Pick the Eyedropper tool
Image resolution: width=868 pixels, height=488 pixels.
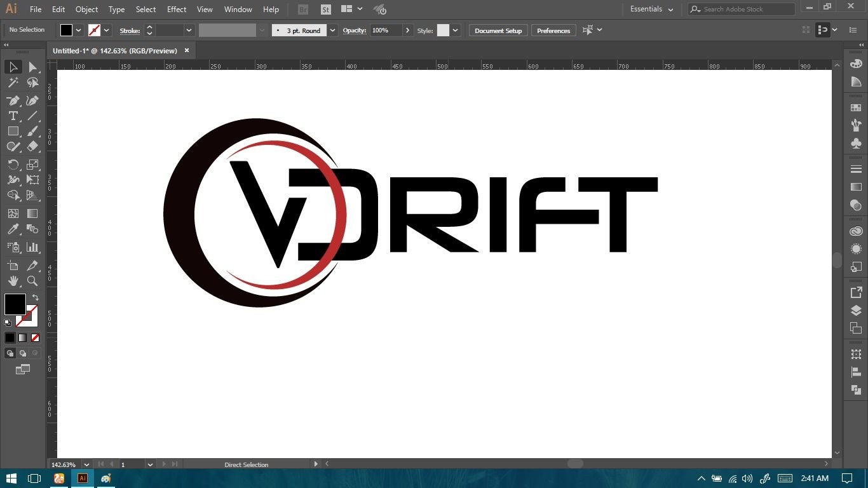click(13, 229)
